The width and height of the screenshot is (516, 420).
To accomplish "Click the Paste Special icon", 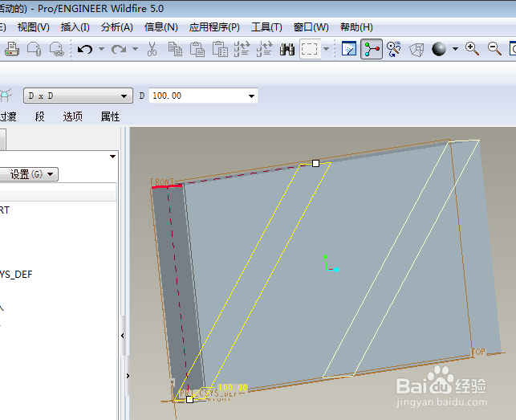I will [220, 49].
